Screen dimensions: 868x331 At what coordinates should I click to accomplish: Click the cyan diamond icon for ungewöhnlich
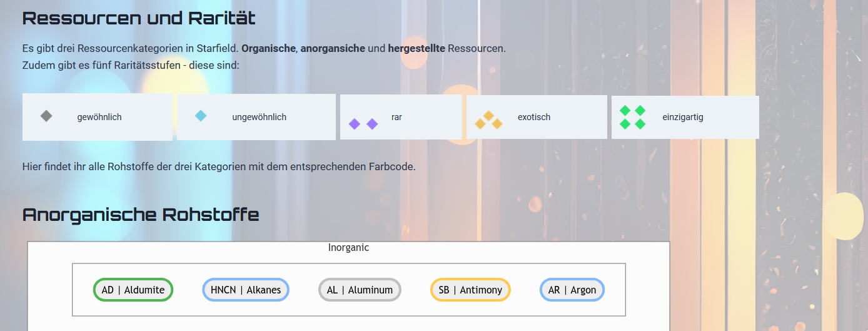[201, 116]
